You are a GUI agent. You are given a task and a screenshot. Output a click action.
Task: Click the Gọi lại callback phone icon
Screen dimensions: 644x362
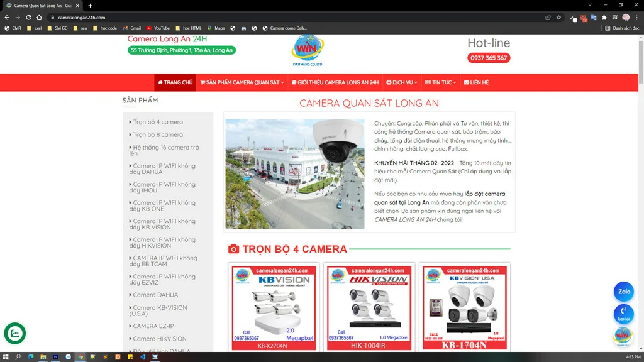[623, 314]
